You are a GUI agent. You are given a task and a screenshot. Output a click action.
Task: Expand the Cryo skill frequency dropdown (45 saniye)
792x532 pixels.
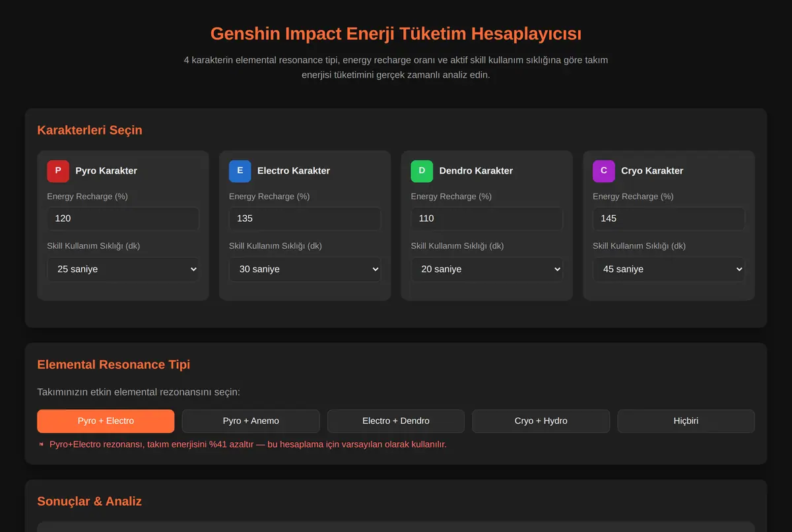point(669,269)
